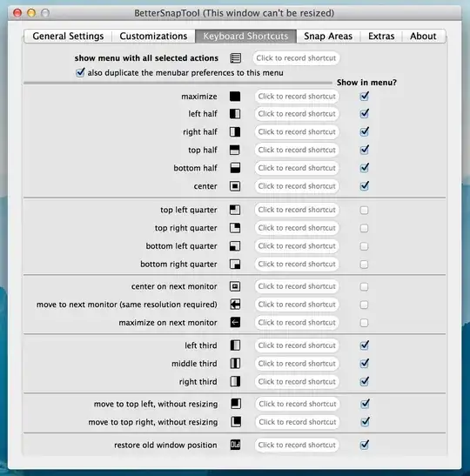Click the bottom right quarter icon
Screen dimensions: 470x476
[x=235, y=265]
